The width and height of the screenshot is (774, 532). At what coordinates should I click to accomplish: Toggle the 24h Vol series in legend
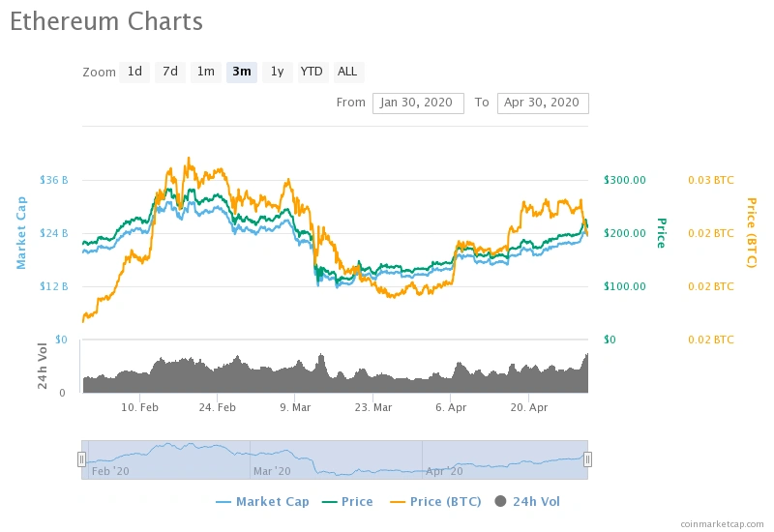click(x=527, y=502)
